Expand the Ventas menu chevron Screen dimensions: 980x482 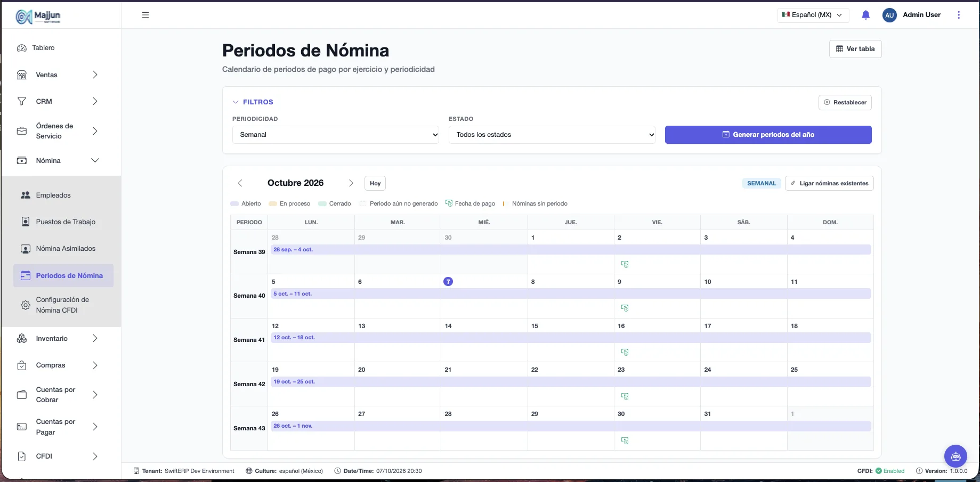coord(95,75)
